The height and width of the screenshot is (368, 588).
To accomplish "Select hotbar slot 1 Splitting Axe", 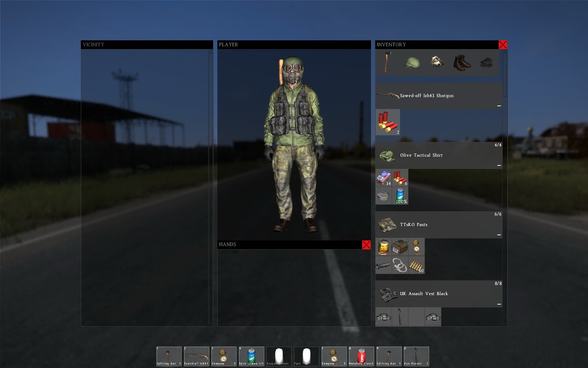I will (169, 356).
